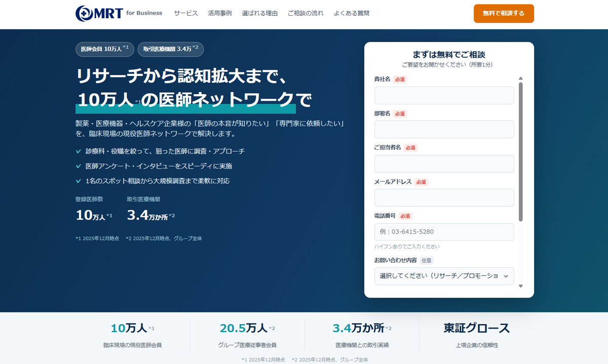This screenshot has height=364, width=608.
Task: Focus the ご担当者名 input field
Action: 444,164
